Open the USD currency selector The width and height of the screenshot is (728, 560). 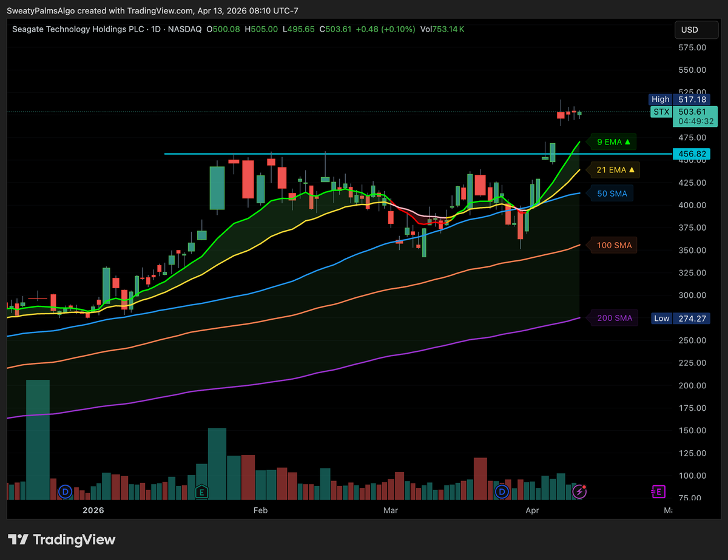[x=692, y=30]
